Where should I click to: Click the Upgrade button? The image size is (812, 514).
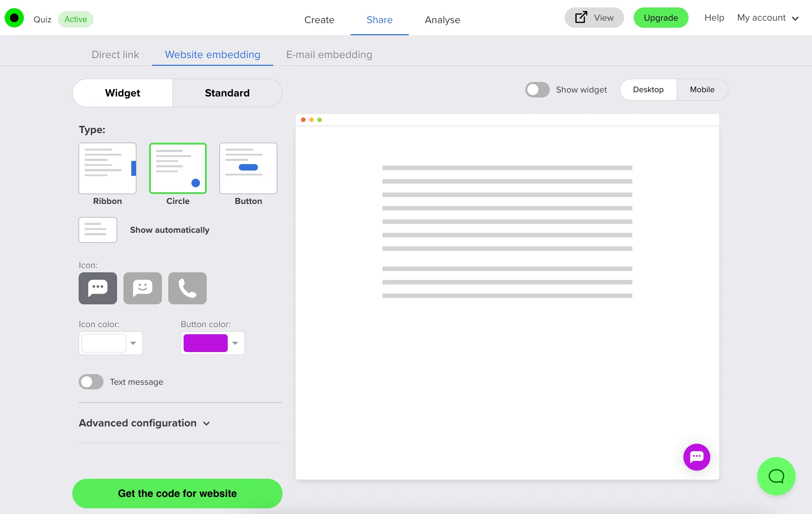pyautogui.click(x=661, y=17)
